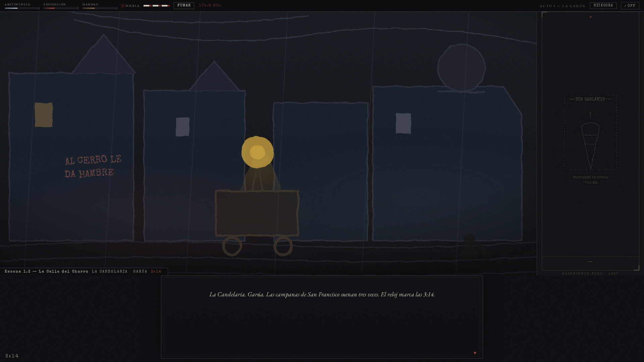Click the 3:14 clock in the bottom corner
Viewport: 644px width, 362px height.
coord(12,356)
